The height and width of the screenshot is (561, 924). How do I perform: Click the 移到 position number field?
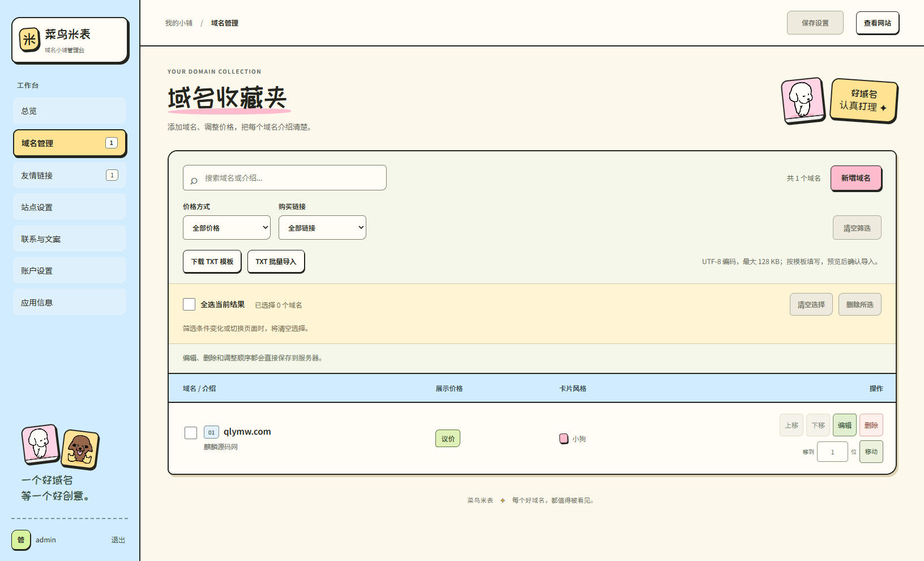tap(832, 452)
